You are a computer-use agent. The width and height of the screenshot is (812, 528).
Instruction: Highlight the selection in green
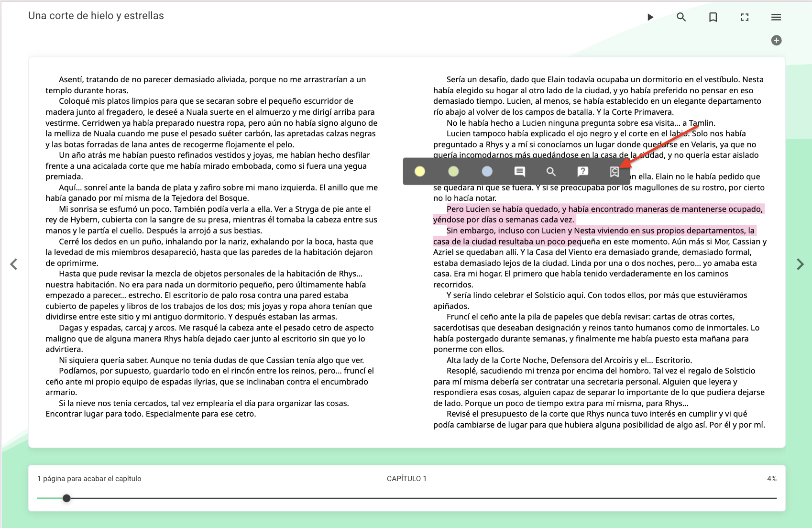[x=453, y=171]
